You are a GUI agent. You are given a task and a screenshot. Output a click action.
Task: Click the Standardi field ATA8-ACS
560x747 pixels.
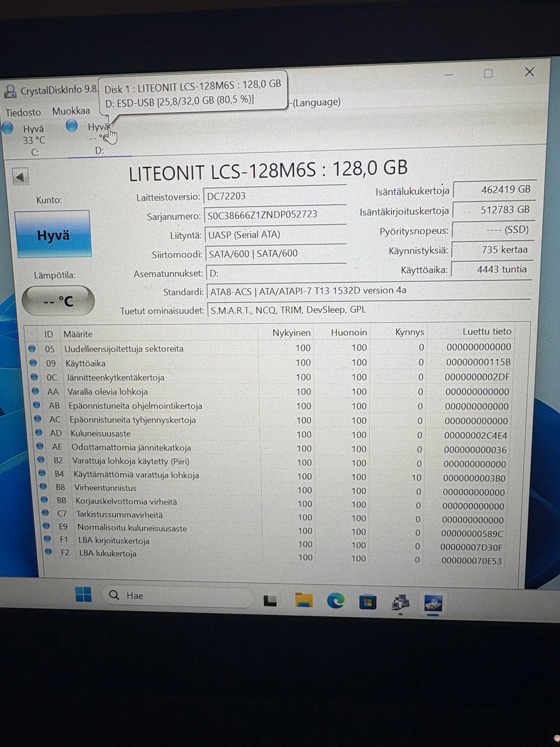pos(369,291)
